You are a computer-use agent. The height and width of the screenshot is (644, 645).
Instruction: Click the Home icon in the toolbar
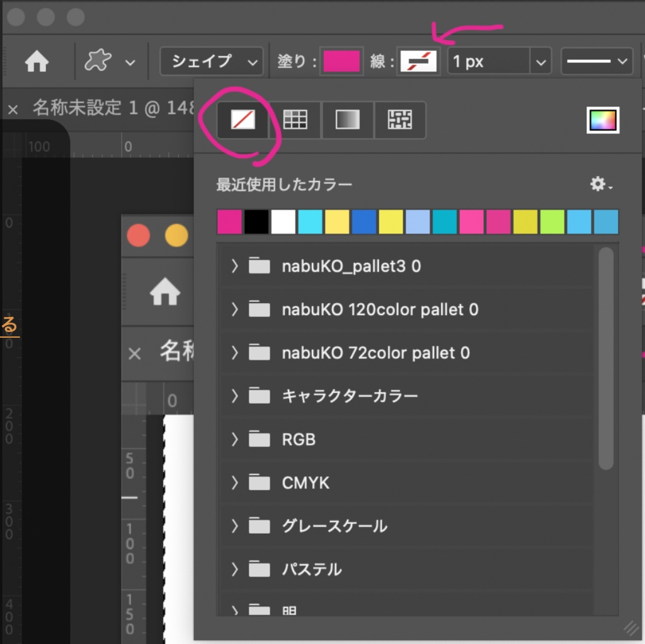click(x=37, y=61)
